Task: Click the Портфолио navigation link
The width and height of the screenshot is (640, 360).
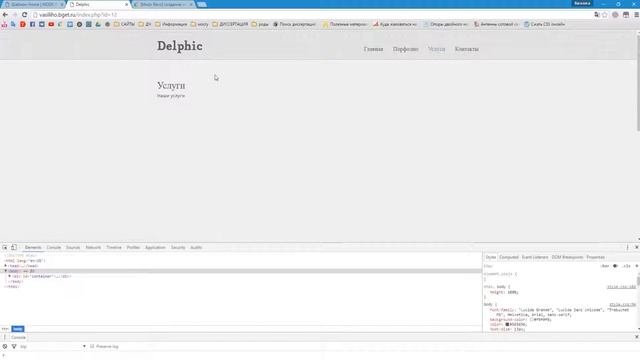Action: tap(405, 49)
